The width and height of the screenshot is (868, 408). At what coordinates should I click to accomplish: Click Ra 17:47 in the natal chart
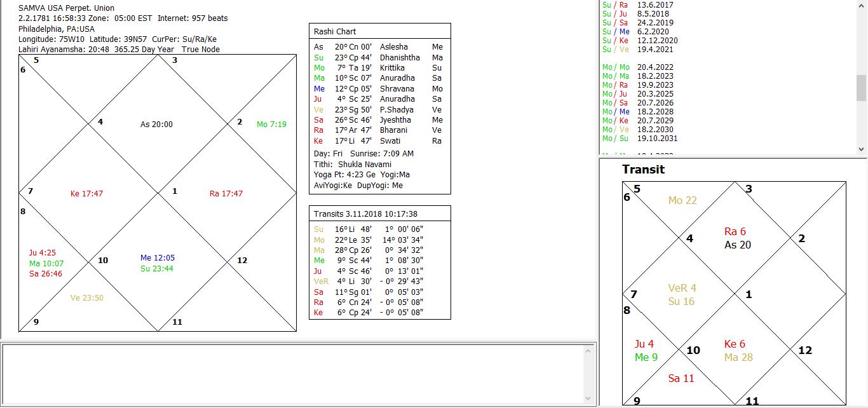(226, 194)
